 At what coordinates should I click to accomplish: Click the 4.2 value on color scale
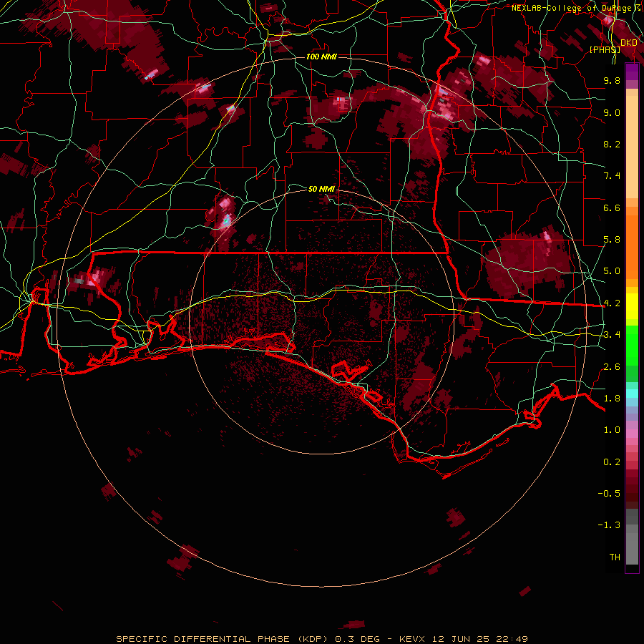tap(612, 303)
